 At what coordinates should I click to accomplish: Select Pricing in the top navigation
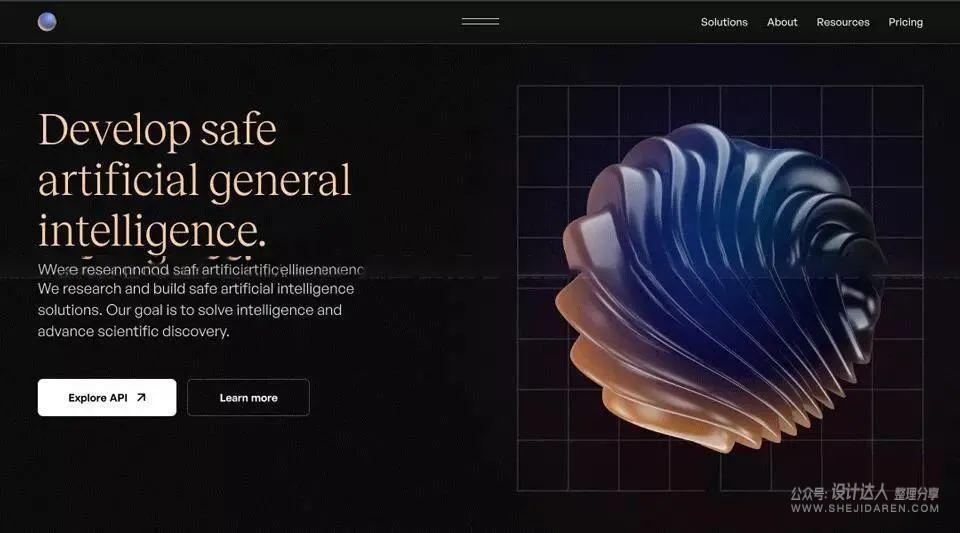click(905, 22)
